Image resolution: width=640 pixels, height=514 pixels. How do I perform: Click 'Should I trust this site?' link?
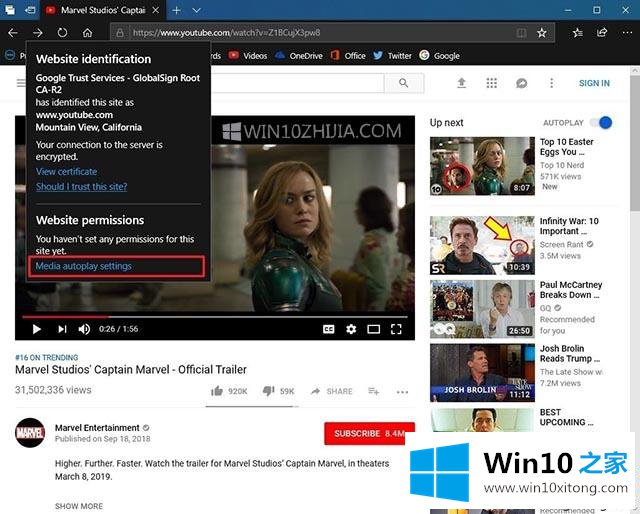pyautogui.click(x=81, y=187)
